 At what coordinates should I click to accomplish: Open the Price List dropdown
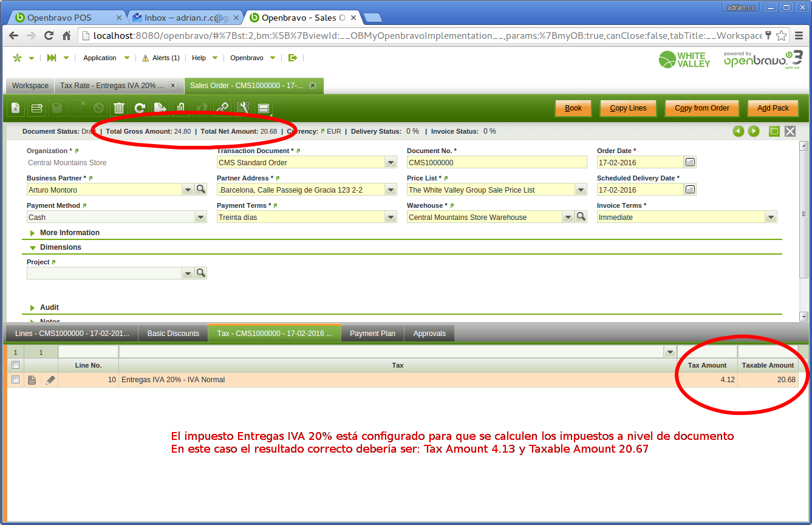tap(581, 190)
